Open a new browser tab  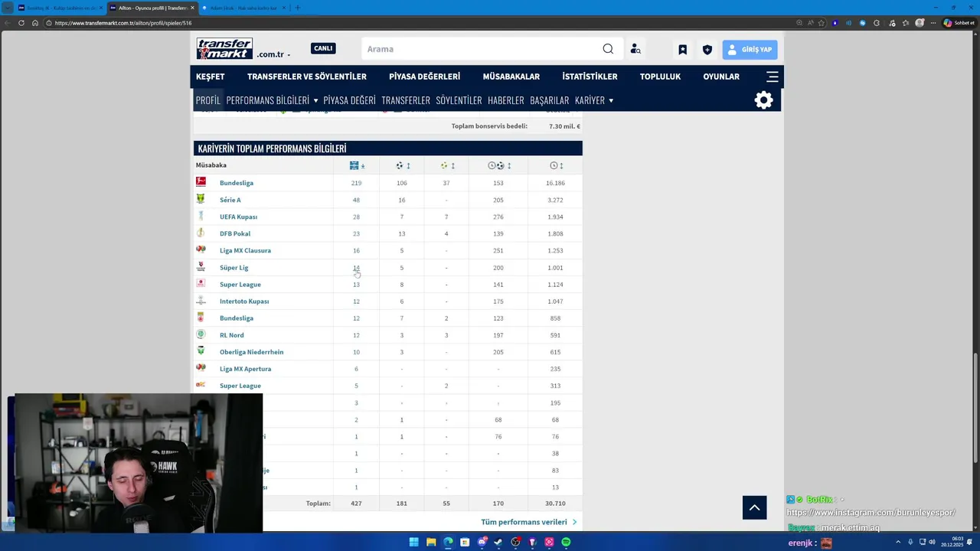pos(297,8)
